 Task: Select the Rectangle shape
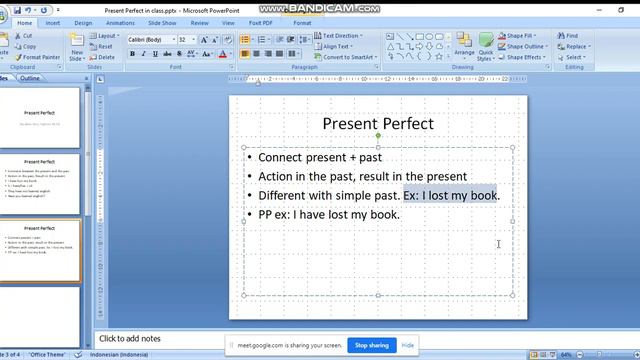coord(419,37)
